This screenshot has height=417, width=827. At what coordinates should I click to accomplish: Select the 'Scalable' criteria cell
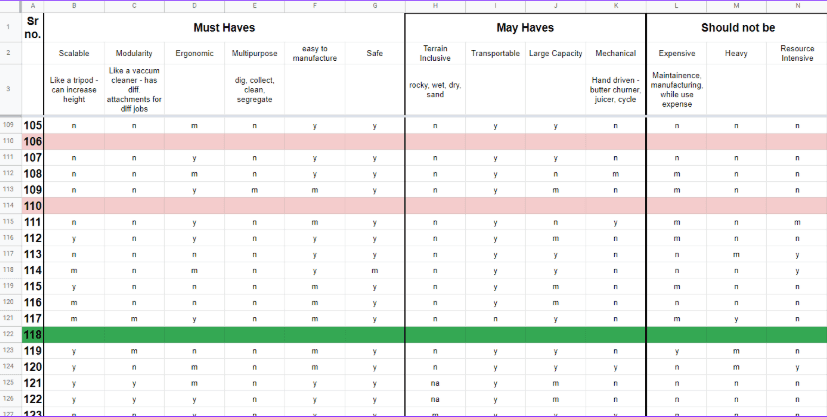click(74, 53)
